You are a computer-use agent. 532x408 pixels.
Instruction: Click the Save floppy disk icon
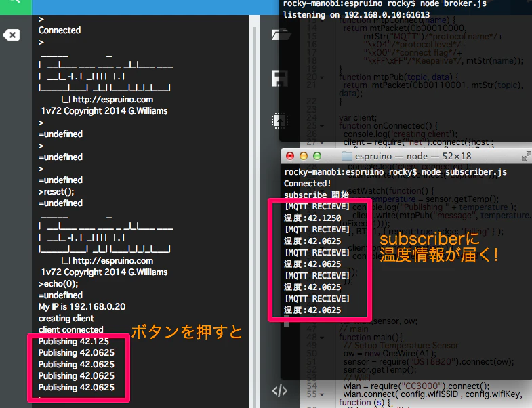[280, 79]
